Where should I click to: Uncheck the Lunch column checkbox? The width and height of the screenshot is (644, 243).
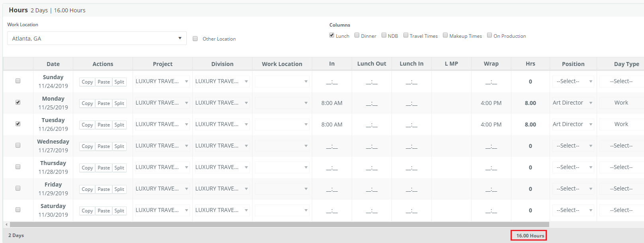332,35
